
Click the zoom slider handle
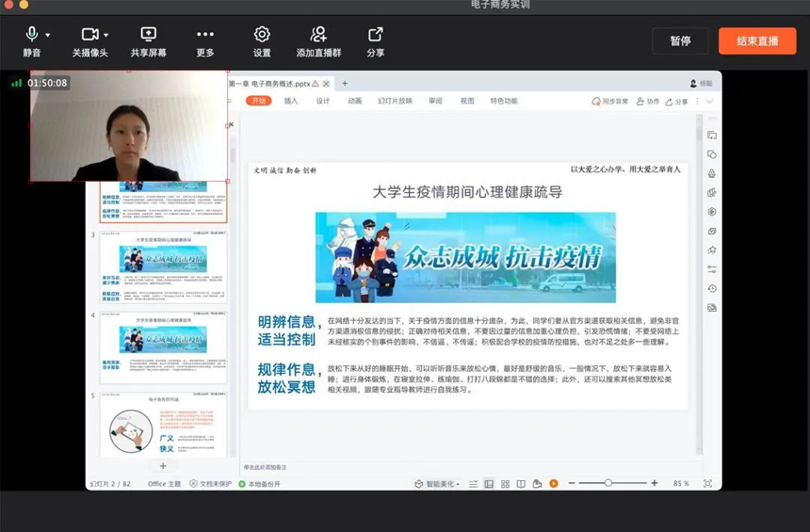tap(608, 483)
